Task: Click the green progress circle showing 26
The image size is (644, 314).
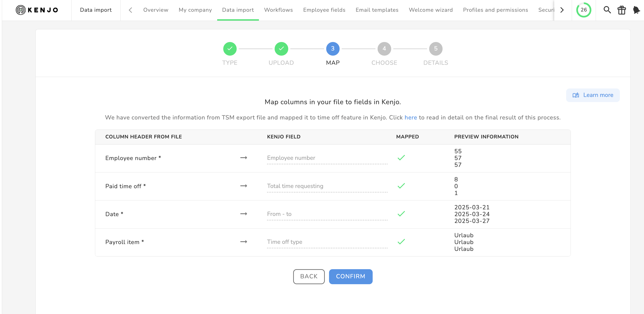Action: (583, 10)
